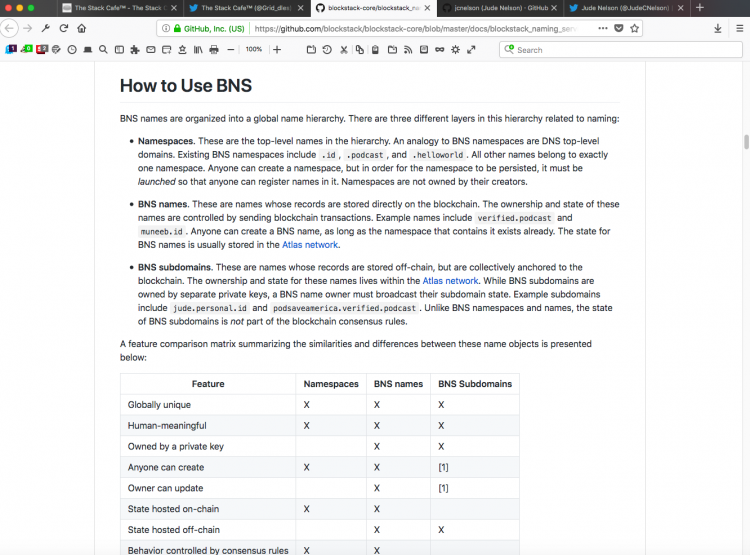Screen dimensions: 750x555
Task: Open a new browser tab
Action: (x=700, y=8)
